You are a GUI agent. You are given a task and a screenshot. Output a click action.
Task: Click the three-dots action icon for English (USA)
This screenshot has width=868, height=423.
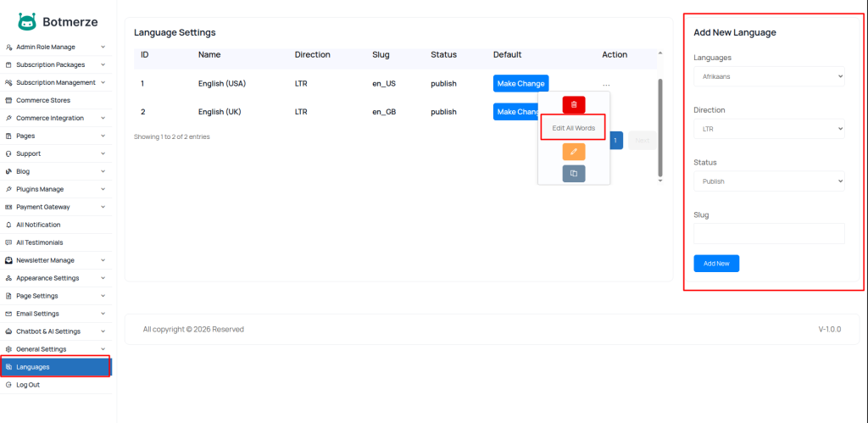click(606, 84)
